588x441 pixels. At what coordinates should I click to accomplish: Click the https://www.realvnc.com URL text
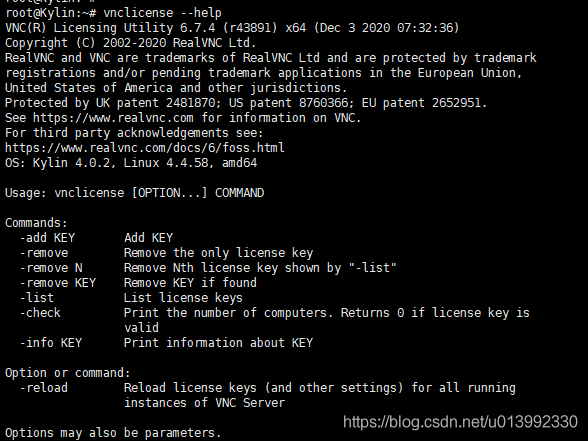[x=113, y=118]
